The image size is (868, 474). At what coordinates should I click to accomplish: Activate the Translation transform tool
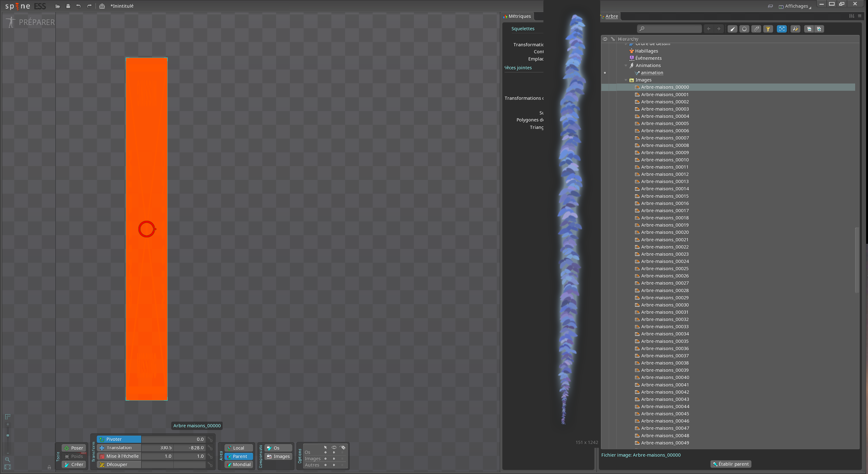tap(119, 448)
